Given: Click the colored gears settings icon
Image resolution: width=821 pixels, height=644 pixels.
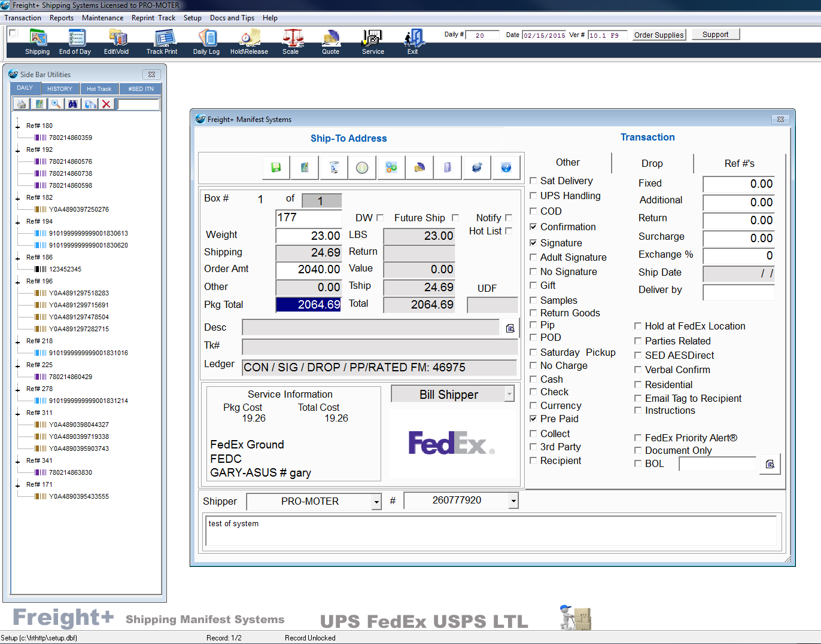Looking at the screenshot, I should click(391, 167).
